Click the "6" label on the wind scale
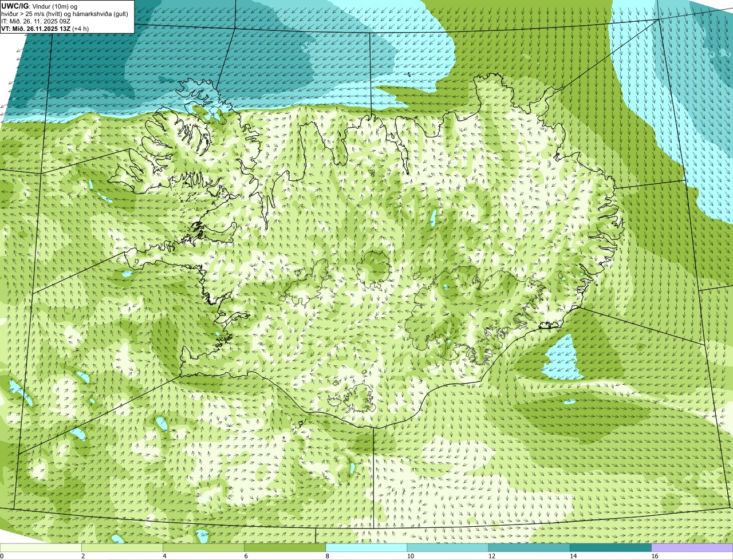Image resolution: width=733 pixels, height=560 pixels. point(246,556)
